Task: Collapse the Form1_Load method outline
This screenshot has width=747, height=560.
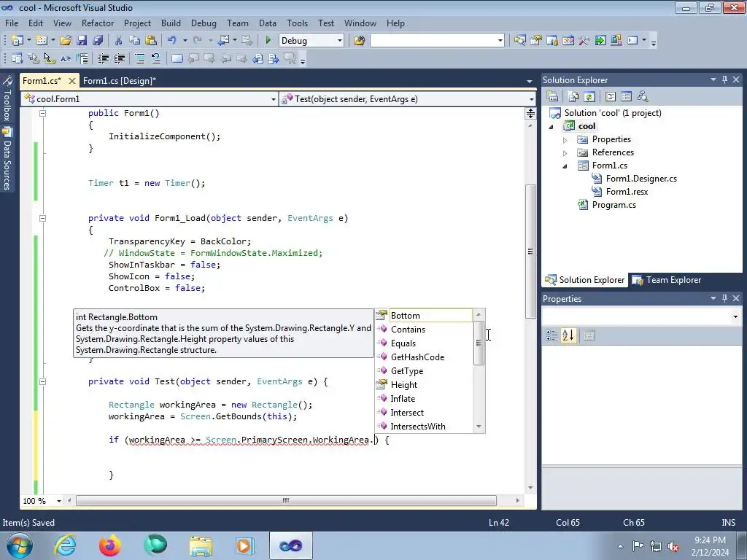Action: coord(42,218)
